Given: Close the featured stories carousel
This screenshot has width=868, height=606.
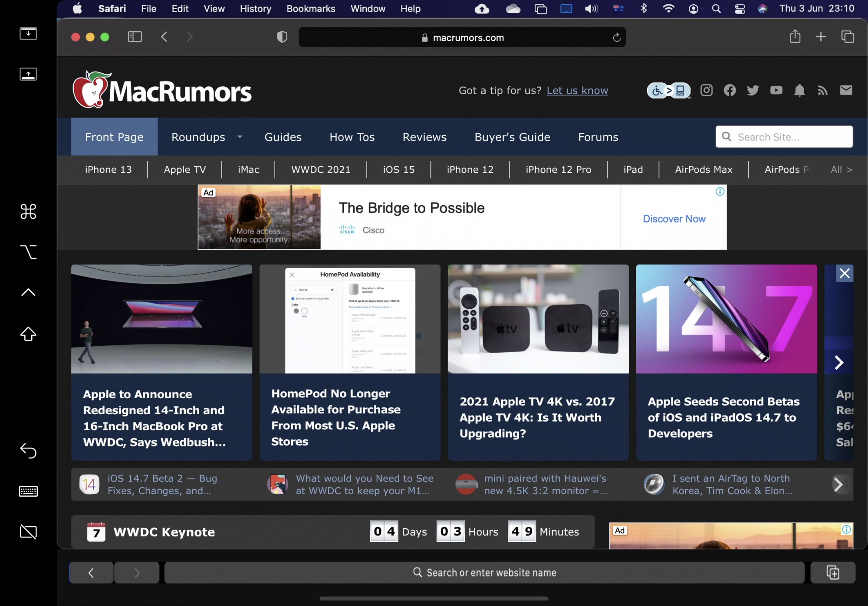Looking at the screenshot, I should (x=845, y=273).
